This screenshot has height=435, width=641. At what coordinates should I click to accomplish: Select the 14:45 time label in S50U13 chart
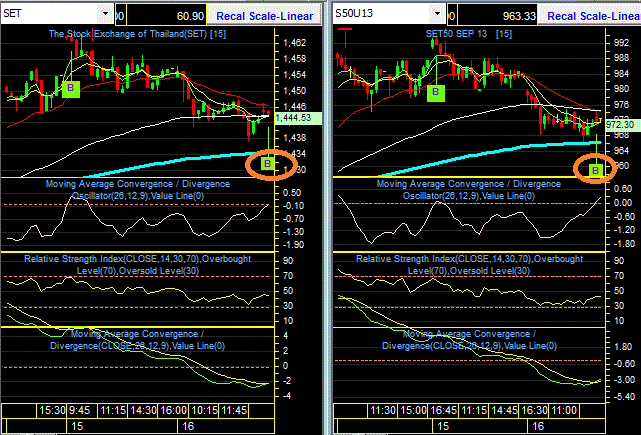click(x=504, y=410)
